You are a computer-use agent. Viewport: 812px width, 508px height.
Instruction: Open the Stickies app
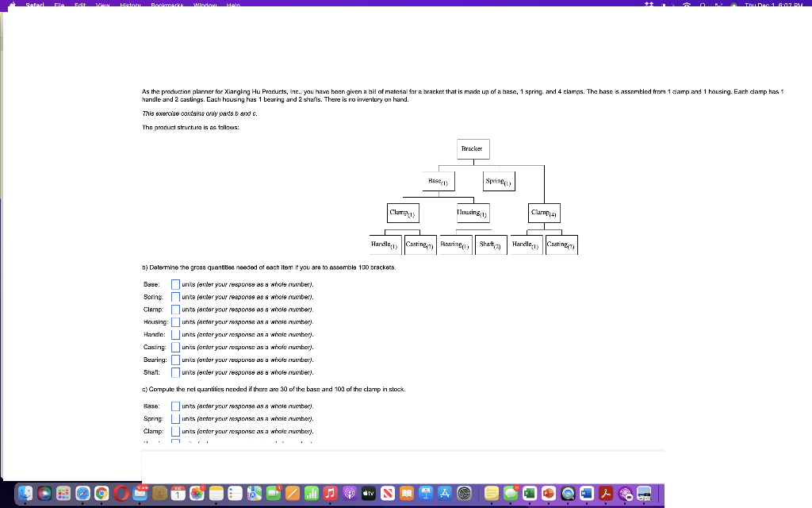(x=492, y=494)
